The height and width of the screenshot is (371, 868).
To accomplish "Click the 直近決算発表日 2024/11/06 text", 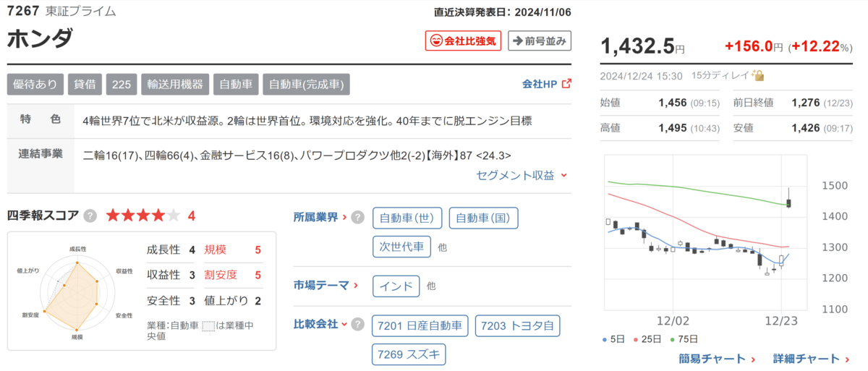I will tap(503, 12).
